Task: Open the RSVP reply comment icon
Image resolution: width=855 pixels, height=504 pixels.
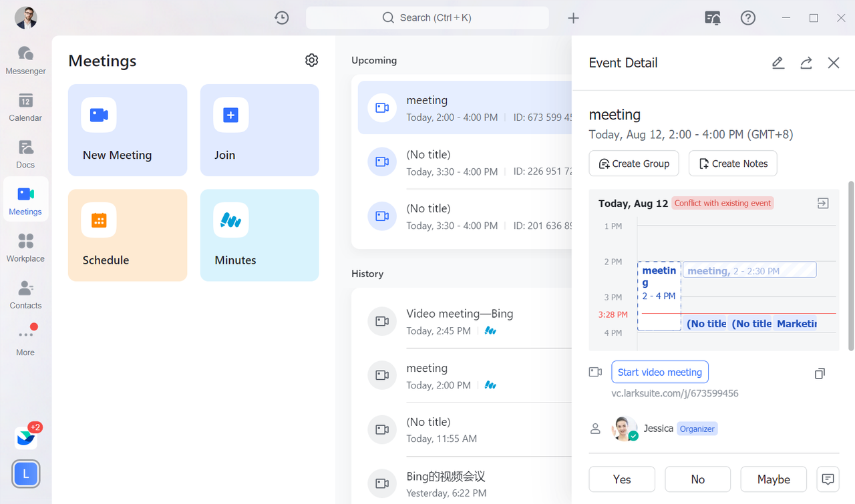Action: pyautogui.click(x=828, y=479)
